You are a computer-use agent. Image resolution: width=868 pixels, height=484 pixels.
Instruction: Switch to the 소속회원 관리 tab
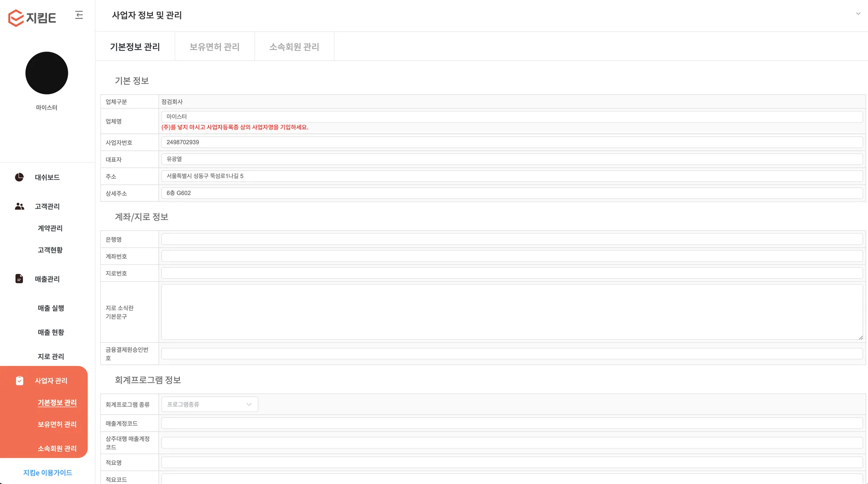pyautogui.click(x=294, y=47)
